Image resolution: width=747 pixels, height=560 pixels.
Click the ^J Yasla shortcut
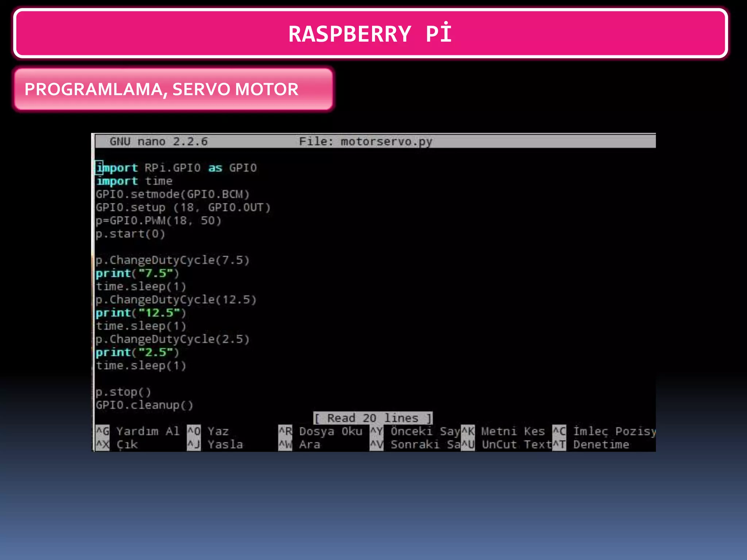(215, 444)
